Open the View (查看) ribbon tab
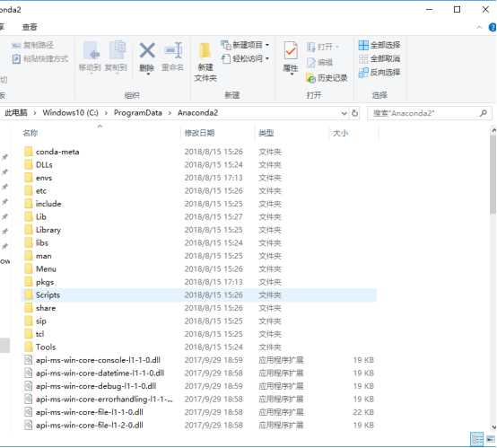 pyautogui.click(x=30, y=27)
